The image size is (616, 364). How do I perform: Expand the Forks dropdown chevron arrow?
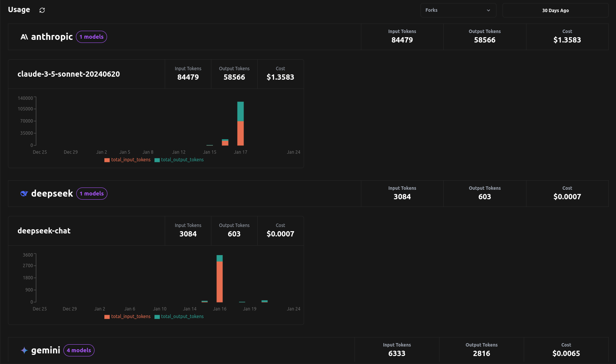488,10
